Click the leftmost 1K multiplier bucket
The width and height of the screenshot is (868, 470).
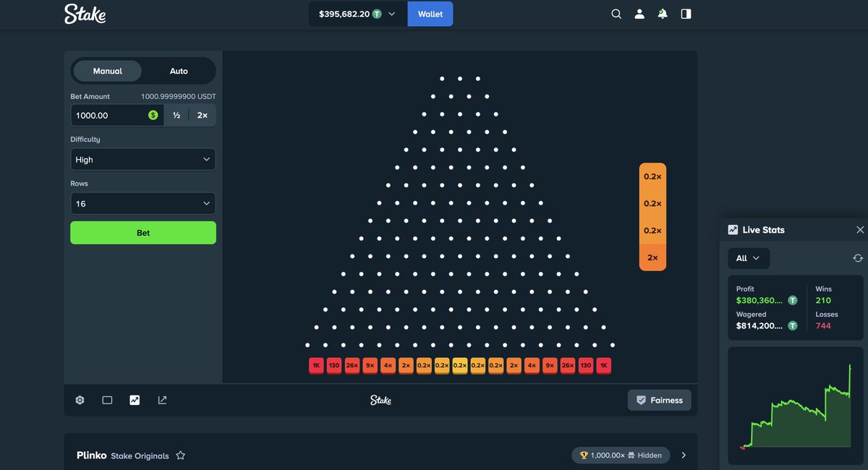click(x=316, y=366)
